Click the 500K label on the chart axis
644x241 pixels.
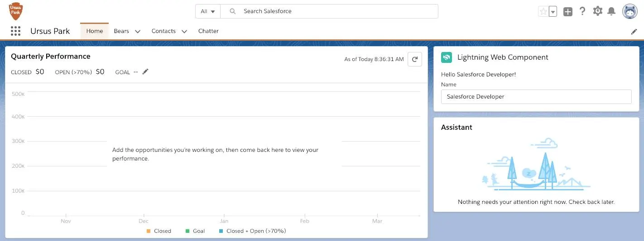(18, 94)
